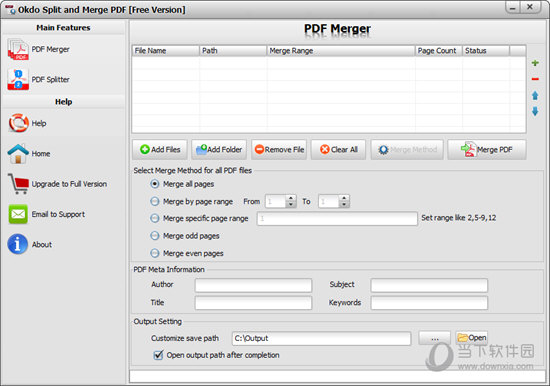Click the Clear All button
Viewport: 550px width, 386px height.
(338, 149)
